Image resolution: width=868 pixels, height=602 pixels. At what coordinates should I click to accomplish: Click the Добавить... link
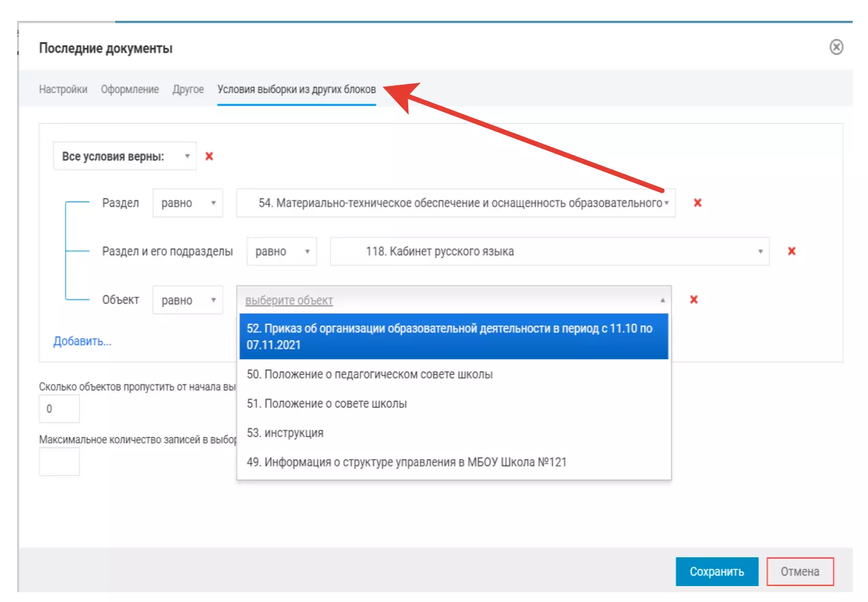(x=82, y=341)
